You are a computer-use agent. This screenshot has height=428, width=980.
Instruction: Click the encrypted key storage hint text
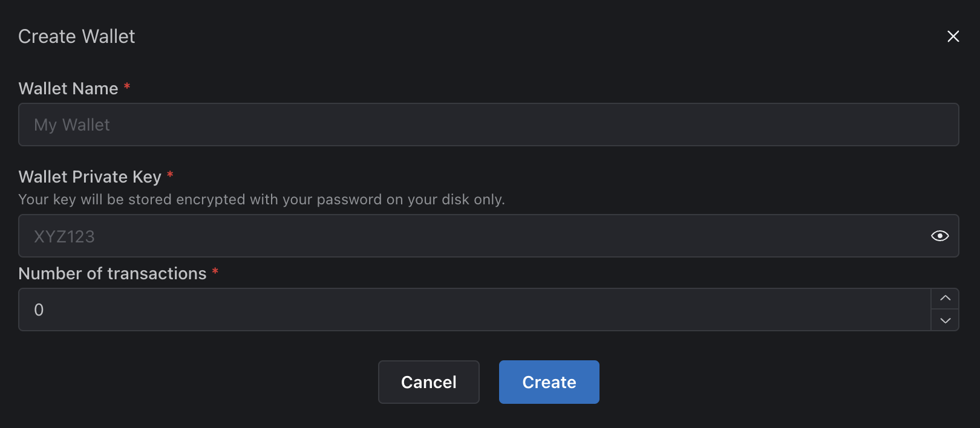coord(261,199)
